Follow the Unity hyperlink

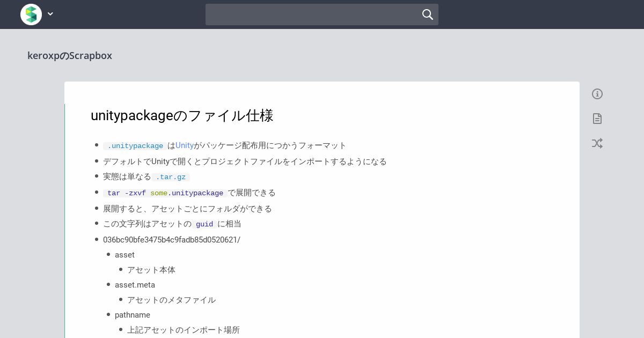pyautogui.click(x=185, y=145)
